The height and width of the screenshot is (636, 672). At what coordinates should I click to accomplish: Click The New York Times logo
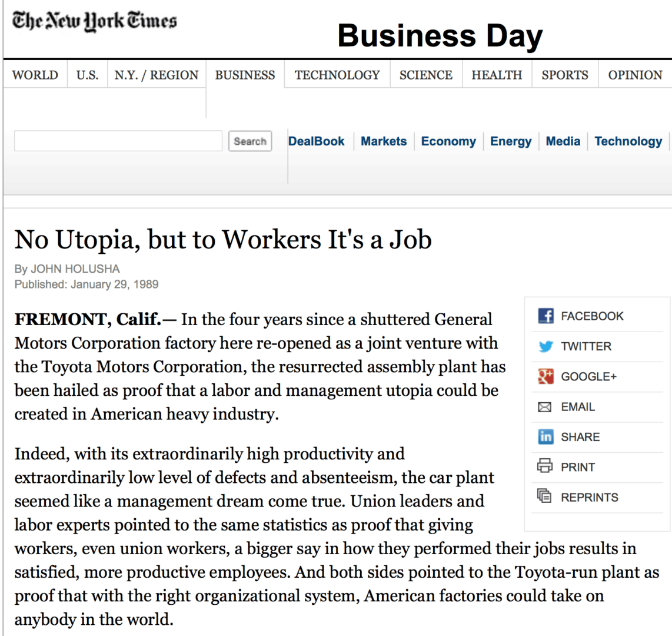[x=94, y=22]
